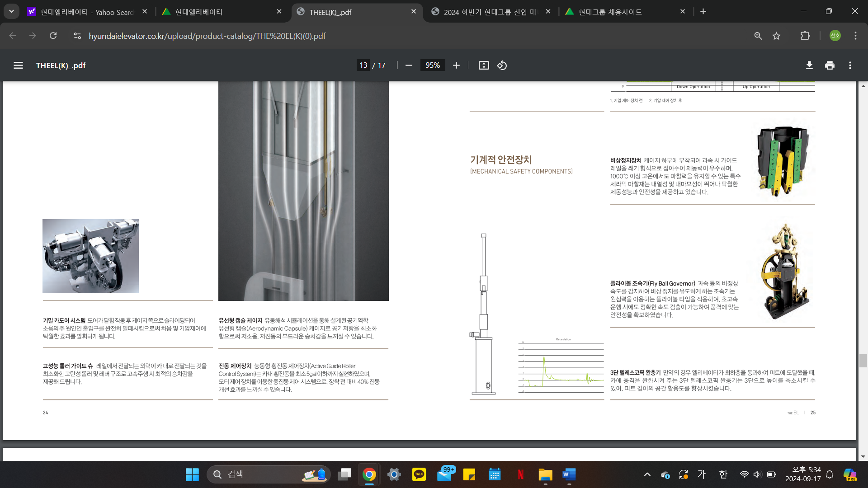
Task: Open the PDF sidebar hamburger menu
Action: coord(18,66)
